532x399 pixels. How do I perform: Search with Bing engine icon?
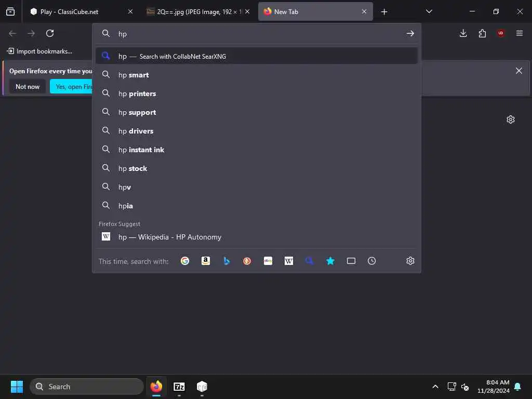pyautogui.click(x=227, y=261)
